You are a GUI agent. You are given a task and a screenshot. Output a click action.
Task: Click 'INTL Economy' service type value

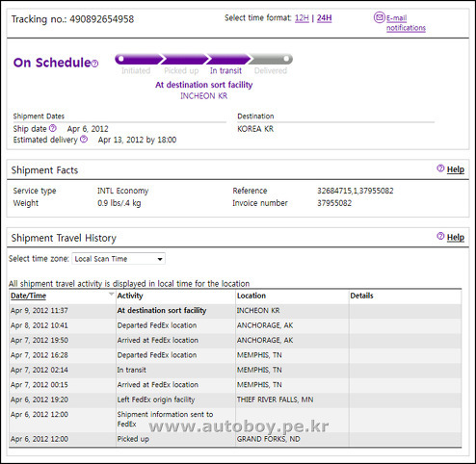click(123, 191)
